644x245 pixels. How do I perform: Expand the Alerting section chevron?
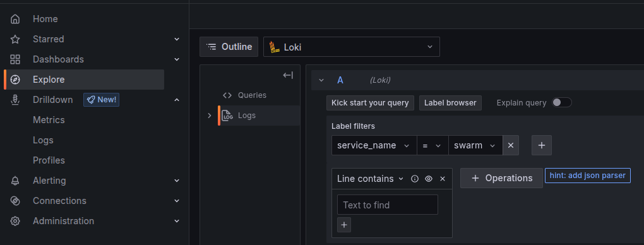[177, 181]
